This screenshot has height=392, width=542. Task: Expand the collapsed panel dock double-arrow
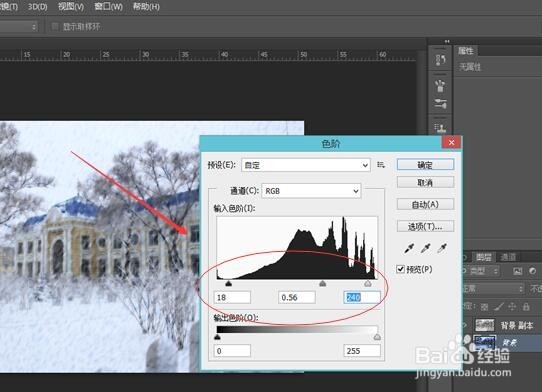click(x=447, y=41)
